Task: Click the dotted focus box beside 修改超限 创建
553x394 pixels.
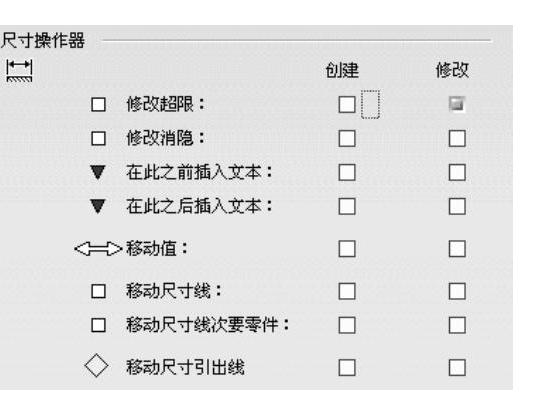Action: tap(370, 104)
